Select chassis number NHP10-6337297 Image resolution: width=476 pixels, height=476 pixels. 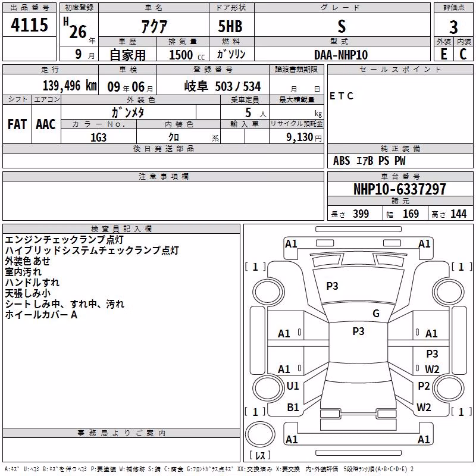coord(400,189)
